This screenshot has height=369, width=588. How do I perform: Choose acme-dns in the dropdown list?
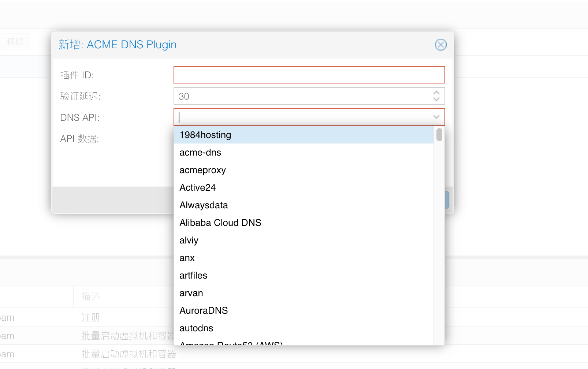[304, 152]
